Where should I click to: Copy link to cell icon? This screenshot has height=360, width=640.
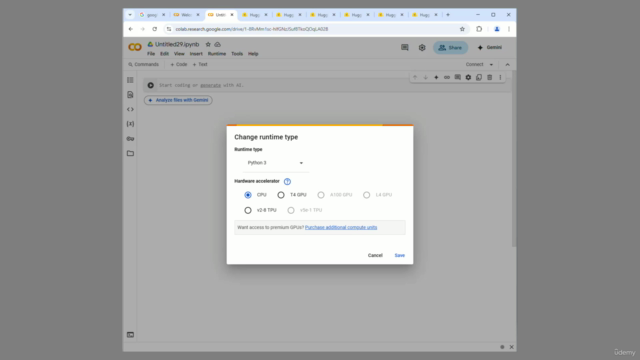(x=447, y=78)
